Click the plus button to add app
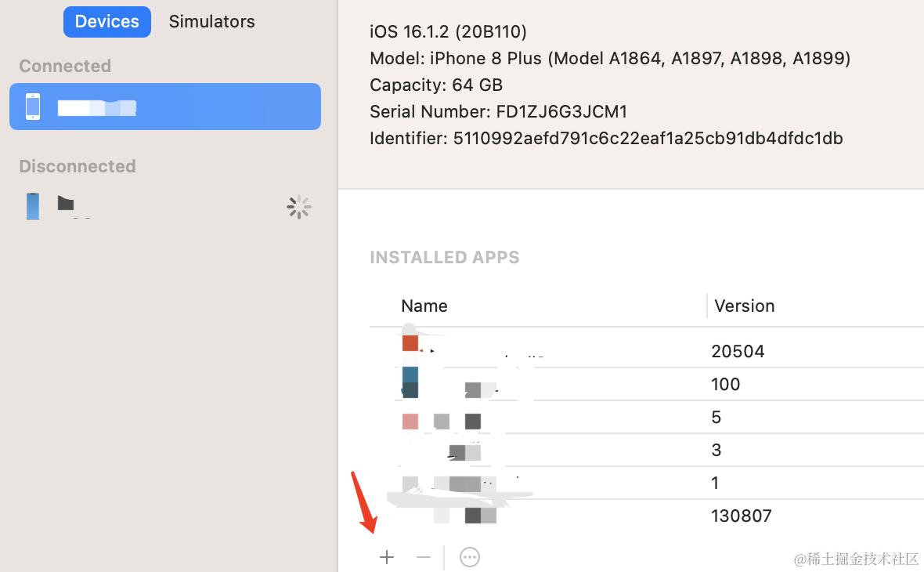924x572 pixels. (x=387, y=557)
